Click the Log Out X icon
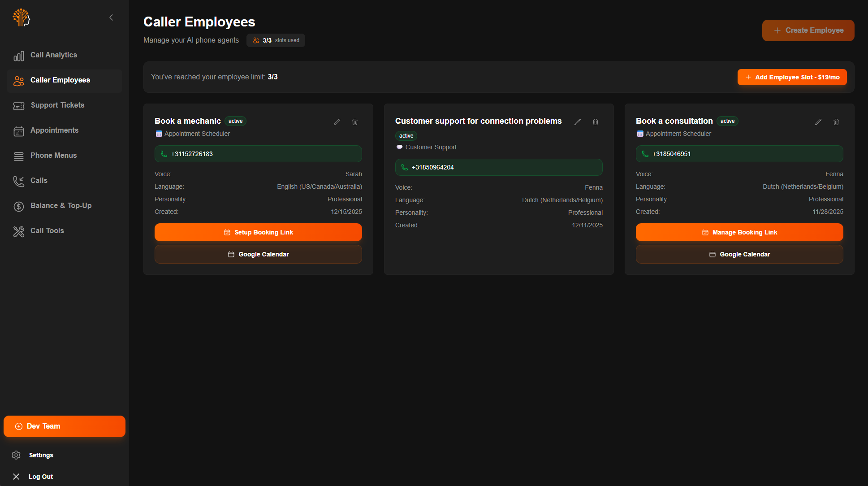Image resolution: width=868 pixels, height=486 pixels. pyautogui.click(x=16, y=477)
